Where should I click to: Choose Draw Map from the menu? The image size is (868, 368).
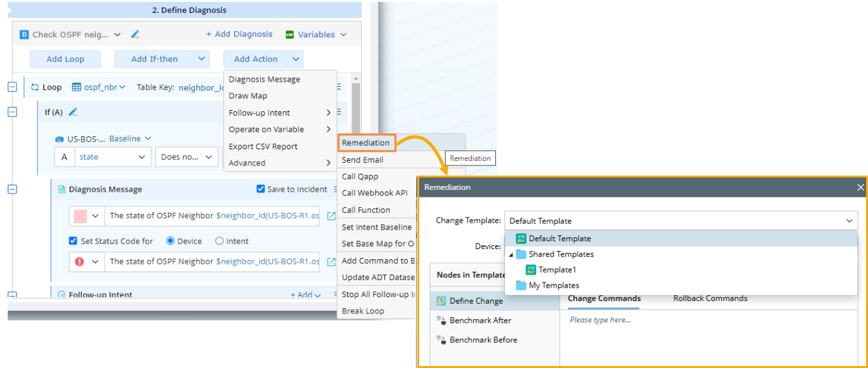(x=280, y=96)
